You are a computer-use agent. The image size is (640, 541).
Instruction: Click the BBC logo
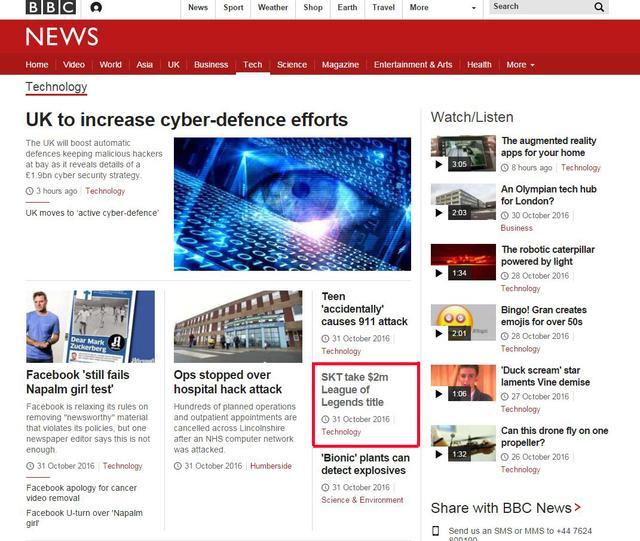(x=51, y=7)
